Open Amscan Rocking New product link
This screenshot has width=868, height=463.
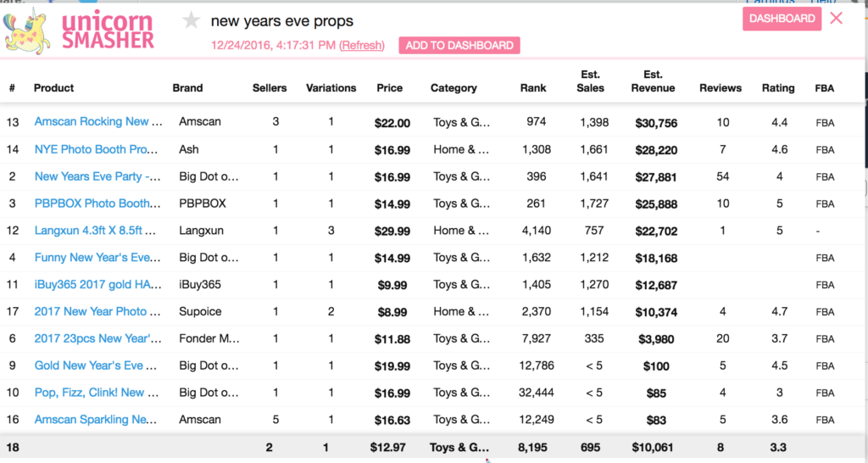(x=98, y=122)
